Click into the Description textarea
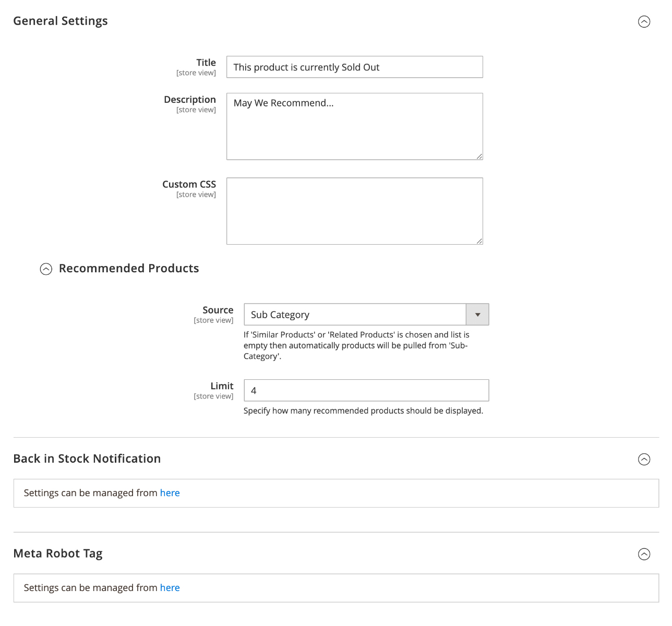 (355, 126)
